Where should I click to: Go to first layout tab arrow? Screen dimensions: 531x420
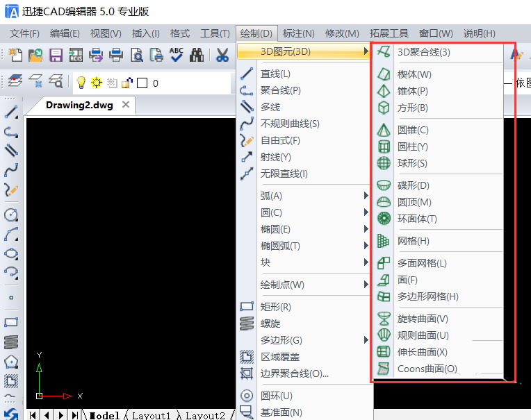(33, 415)
